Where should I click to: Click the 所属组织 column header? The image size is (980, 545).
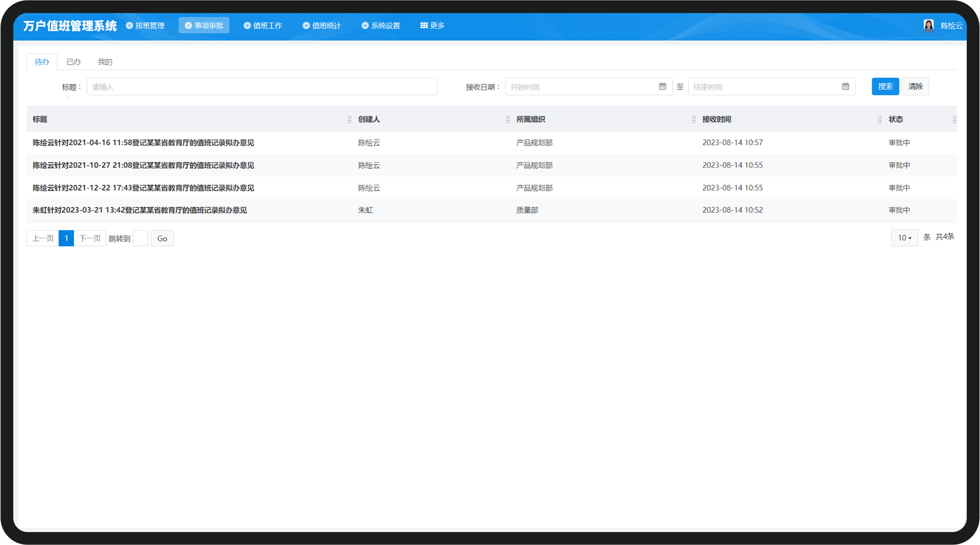tap(531, 119)
